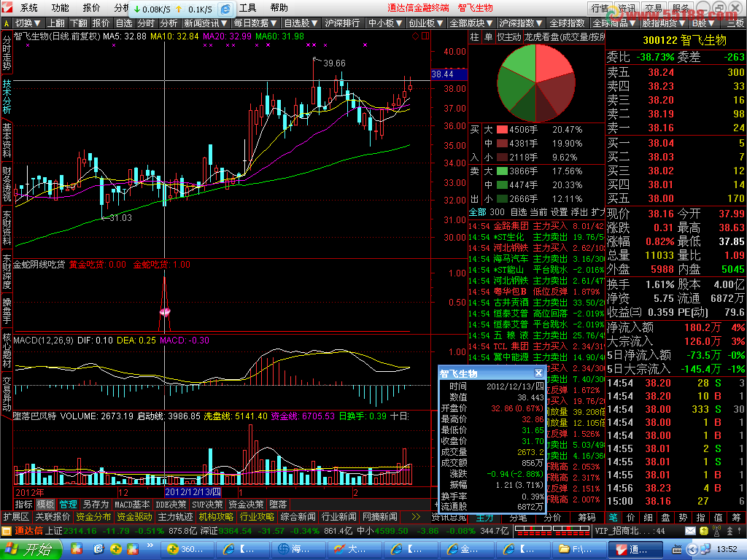
Task: Toggle the 模板 tab below the chart
Action: click(x=46, y=505)
